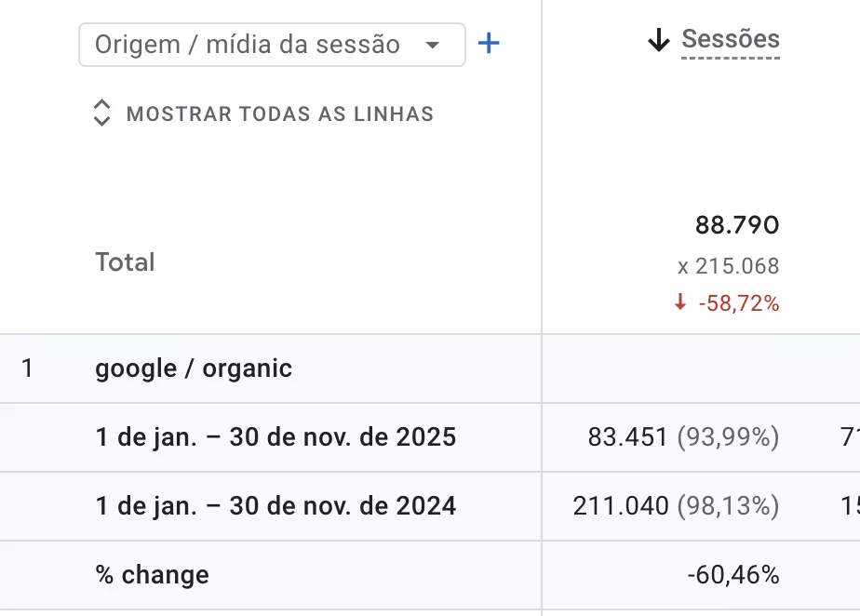
Task: Click the expand-rows chevron icon
Action: [x=102, y=114]
